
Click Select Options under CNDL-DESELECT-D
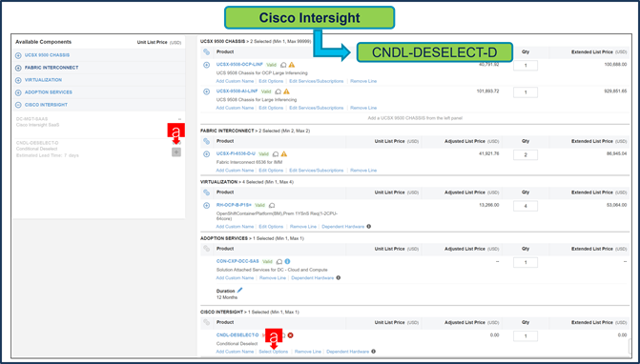pos(274,352)
